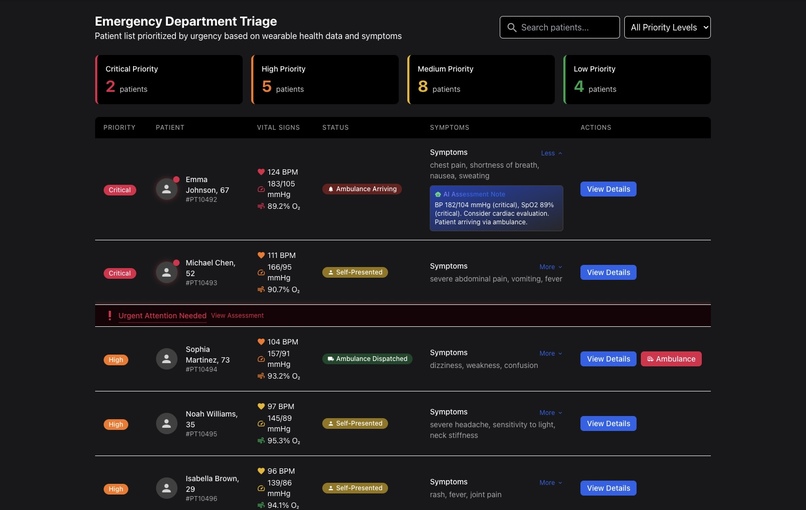Click blood pressure gauge icon beside 166/95
The width and height of the screenshot is (806, 510).
point(261,272)
